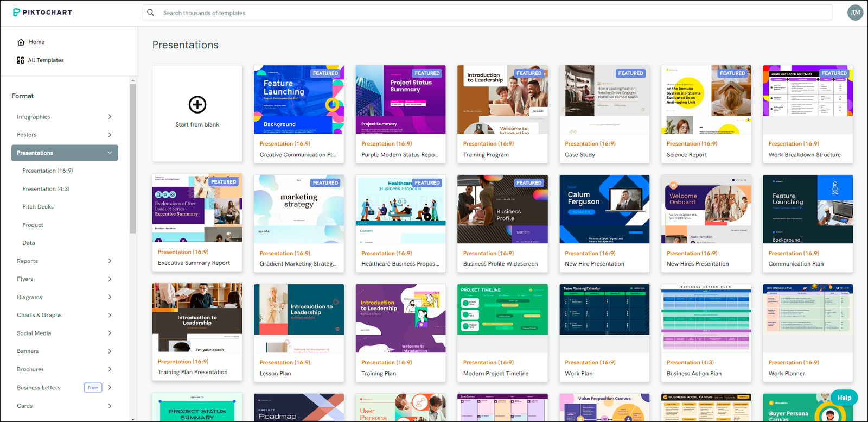Open New Hires Presentation thumbnail
Screen dimensions: 868x422
tap(706, 209)
